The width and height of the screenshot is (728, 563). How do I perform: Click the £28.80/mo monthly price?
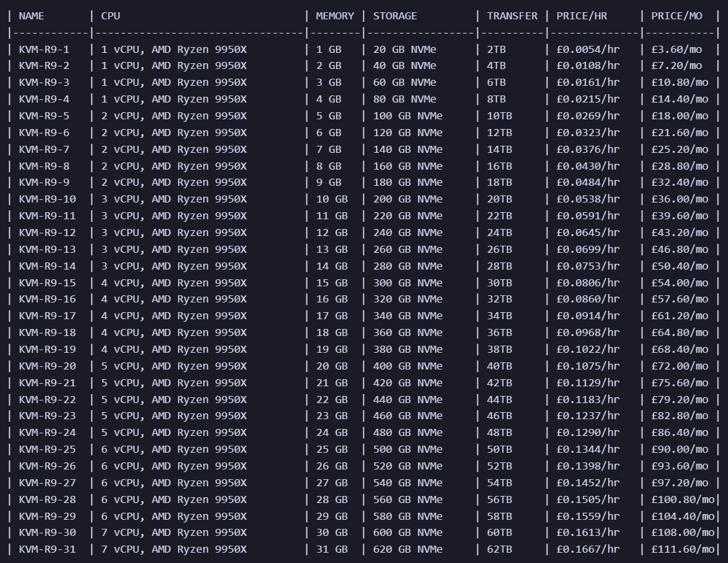pos(680,166)
